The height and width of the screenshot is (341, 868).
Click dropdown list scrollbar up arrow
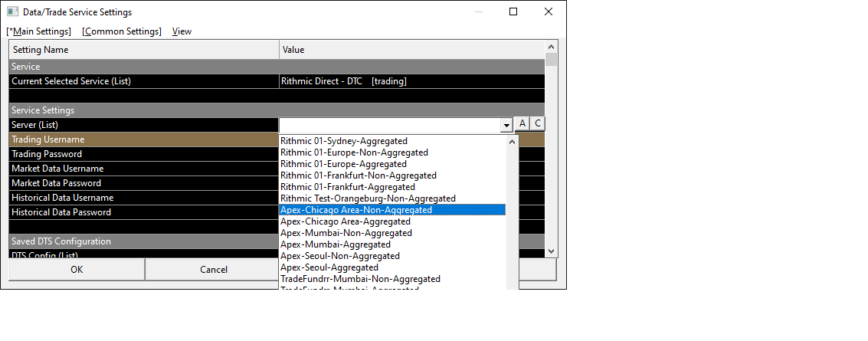click(x=512, y=142)
